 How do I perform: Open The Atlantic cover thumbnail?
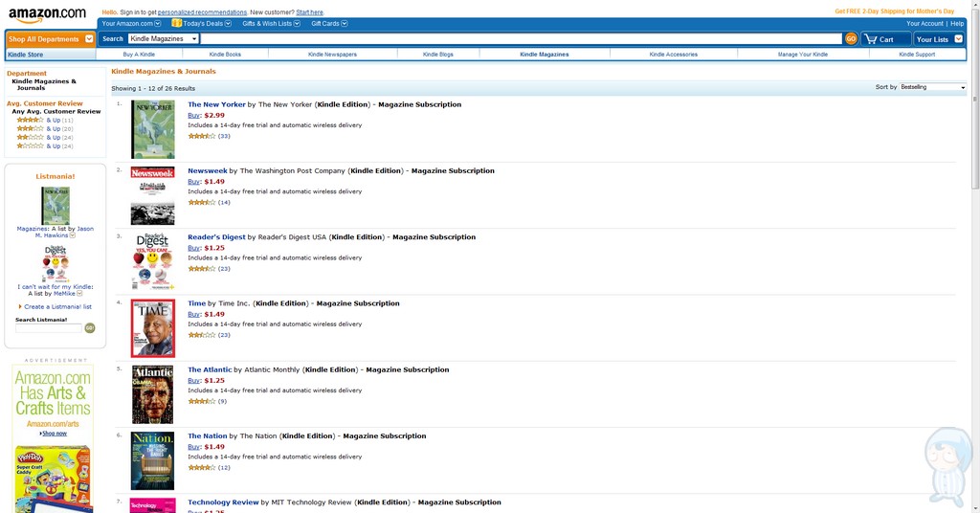pyautogui.click(x=152, y=395)
